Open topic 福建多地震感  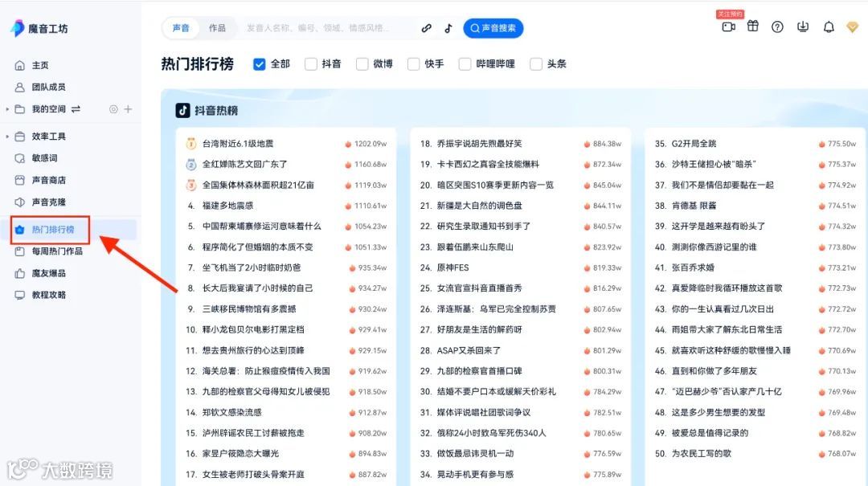(x=227, y=206)
